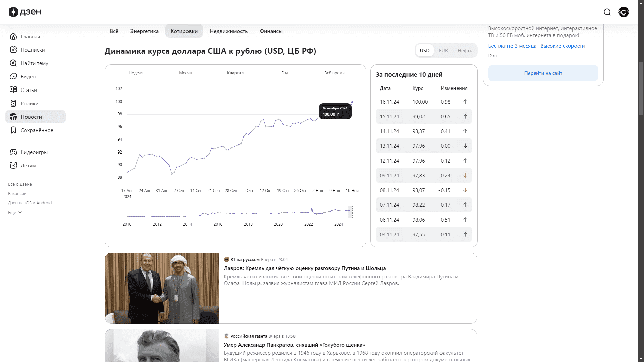Open Видео via its play icon
644x362 pixels.
[x=13, y=76]
